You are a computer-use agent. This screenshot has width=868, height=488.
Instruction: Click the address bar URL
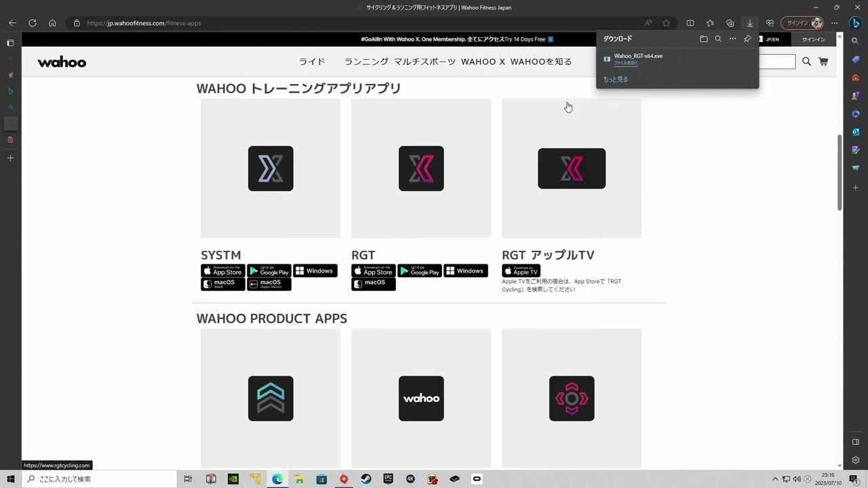[x=144, y=23]
